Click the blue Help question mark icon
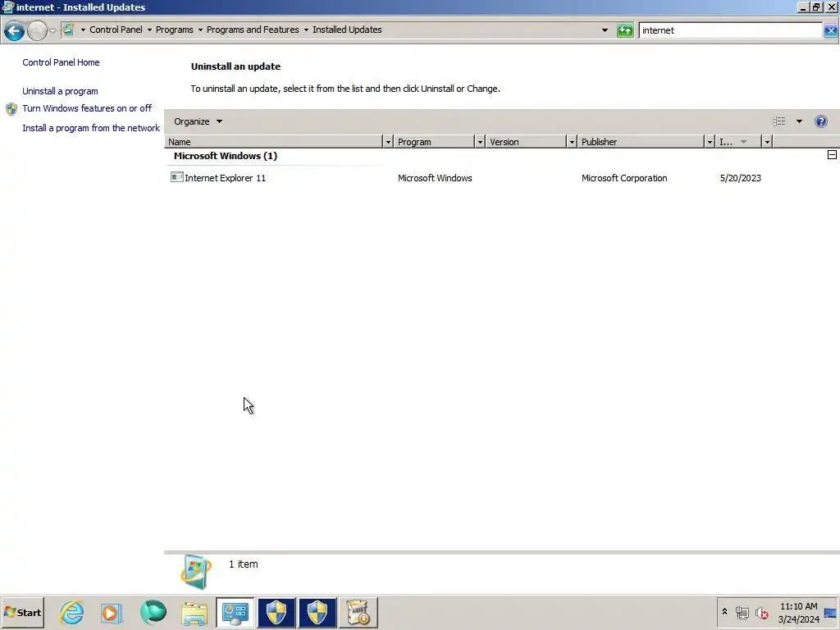The height and width of the screenshot is (630, 840). 820,121
